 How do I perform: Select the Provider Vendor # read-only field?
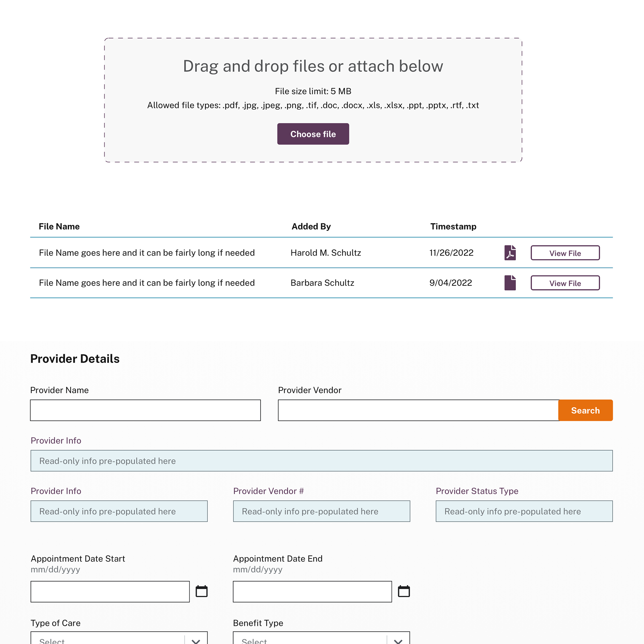[322, 511]
